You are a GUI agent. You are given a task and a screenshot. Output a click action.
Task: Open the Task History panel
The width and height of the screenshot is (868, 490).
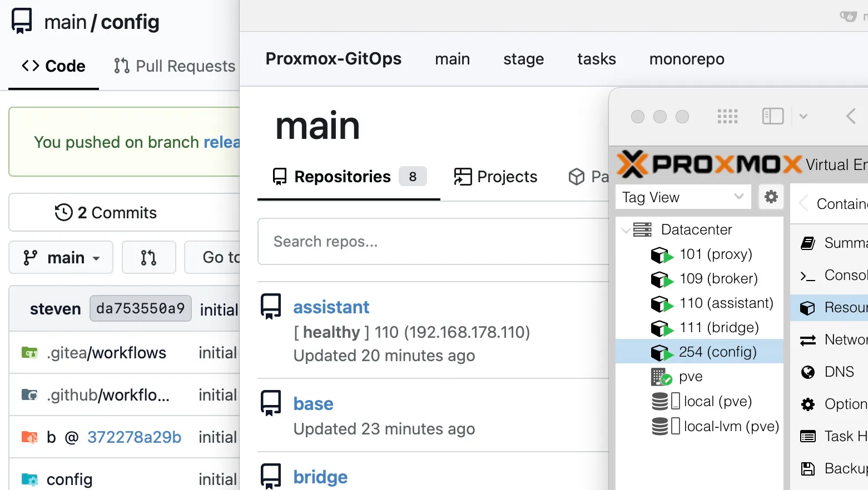(833, 436)
